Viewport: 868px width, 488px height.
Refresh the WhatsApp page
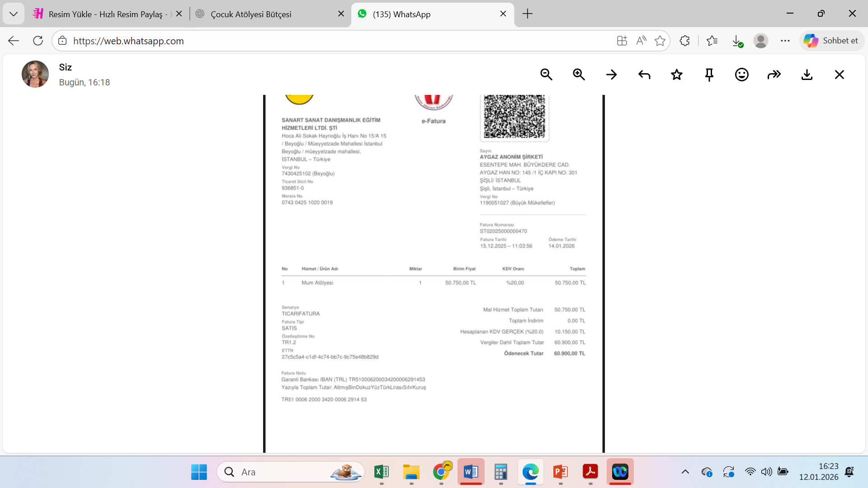pos(38,41)
